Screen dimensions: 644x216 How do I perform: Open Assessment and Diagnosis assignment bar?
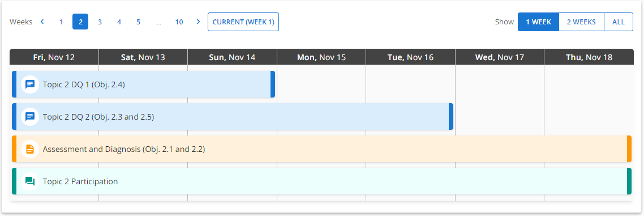321,149
